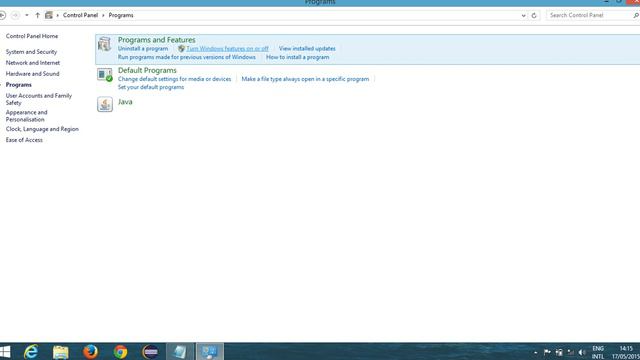Select Programs in the sidebar
Screen dimensions: 640x360
(x=18, y=85)
